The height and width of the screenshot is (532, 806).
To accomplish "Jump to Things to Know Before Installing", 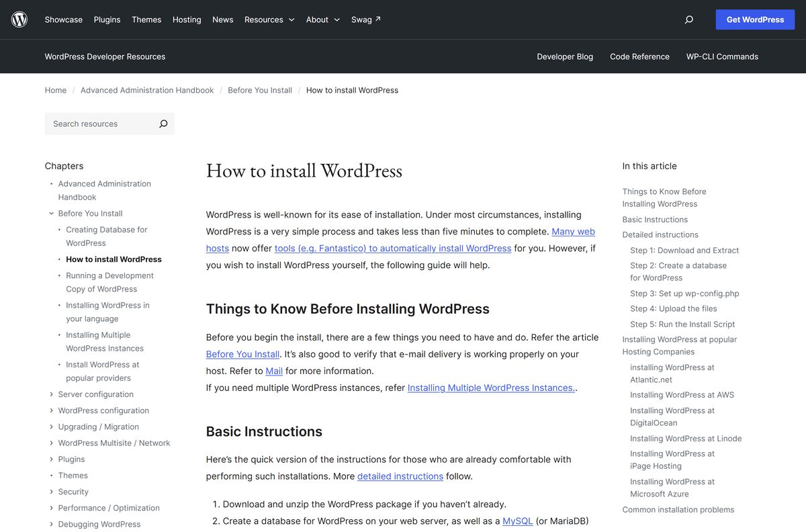I will point(664,197).
